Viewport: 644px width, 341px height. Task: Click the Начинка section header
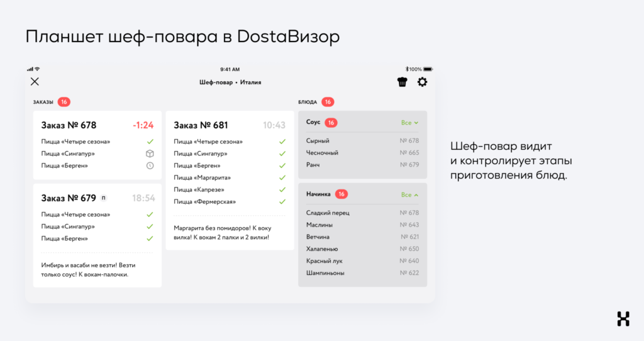318,194
